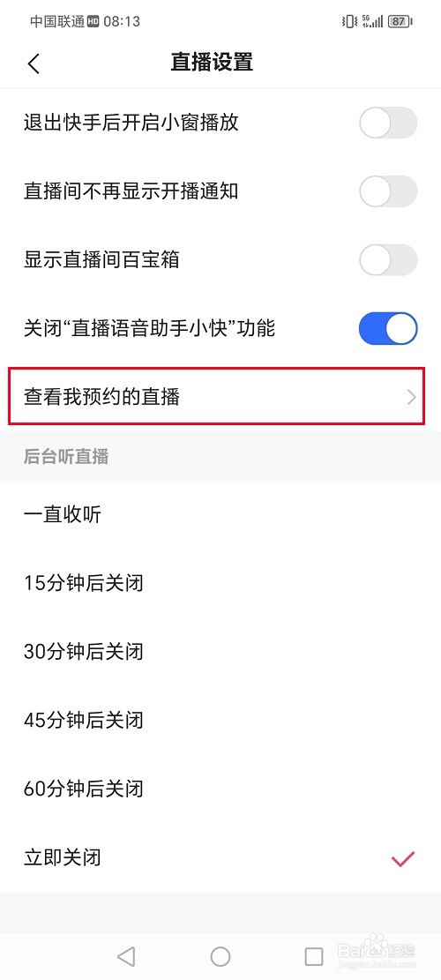Select 30分钟后关闭 option
The width and height of the screenshot is (441, 980).
click(220, 652)
